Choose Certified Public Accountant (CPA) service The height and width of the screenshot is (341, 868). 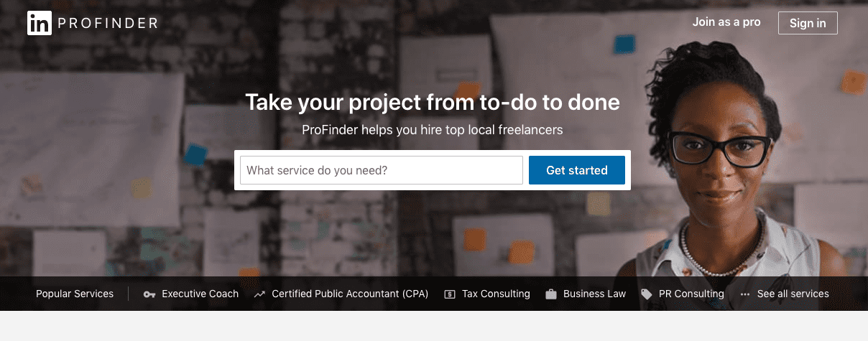350,294
